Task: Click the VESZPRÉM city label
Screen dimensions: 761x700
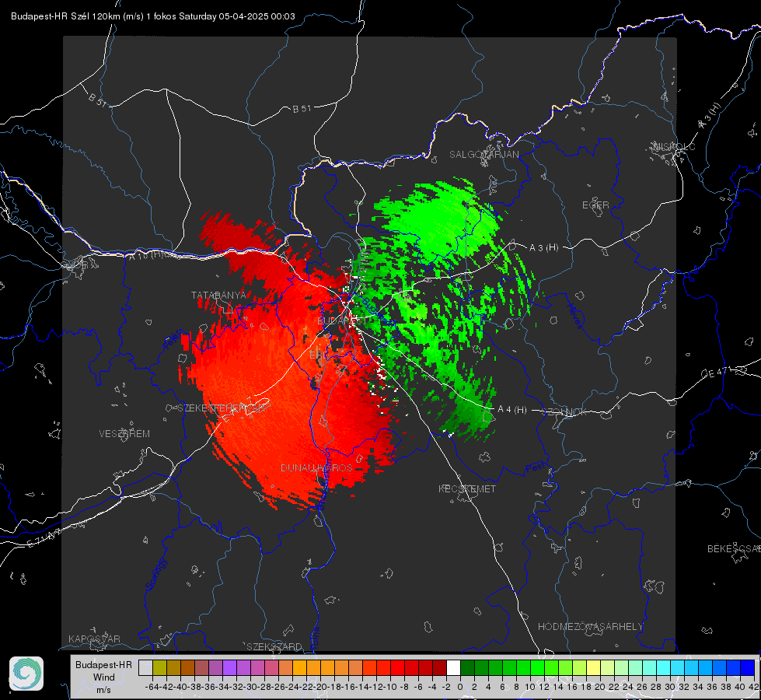Action: click(124, 433)
